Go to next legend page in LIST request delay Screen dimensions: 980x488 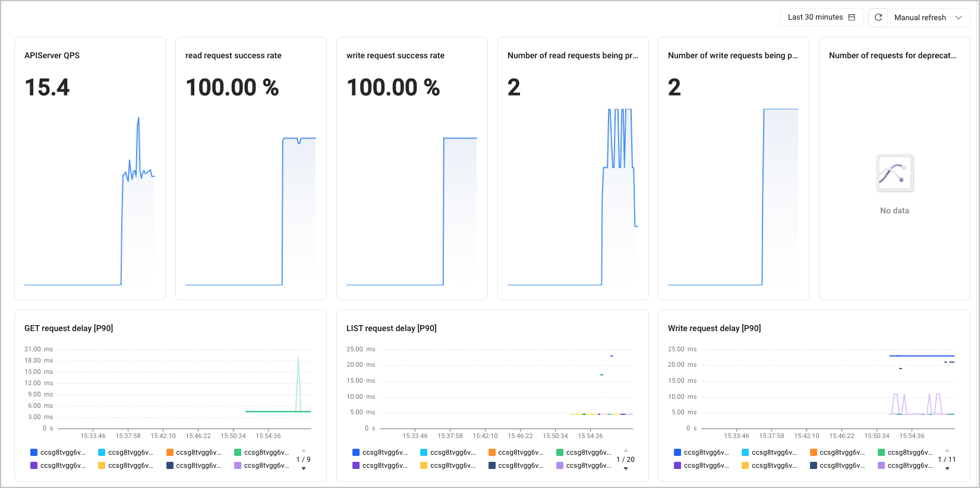click(626, 468)
